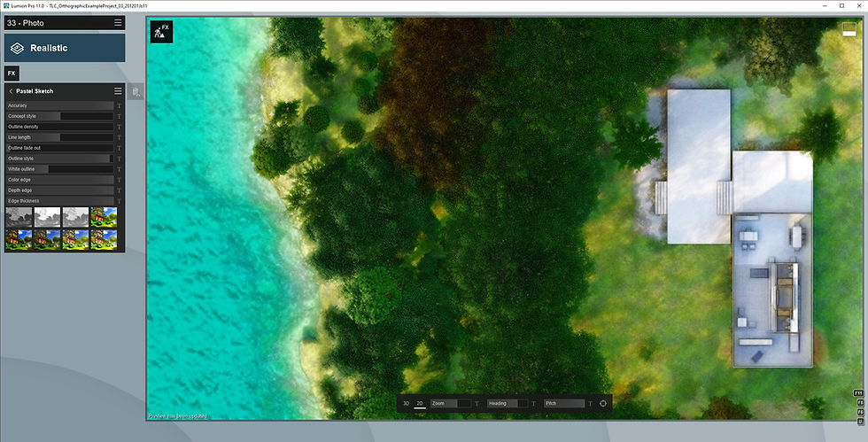Adjust the Accuracy slider
Image resolution: width=868 pixels, height=442 pixels.
coord(60,105)
